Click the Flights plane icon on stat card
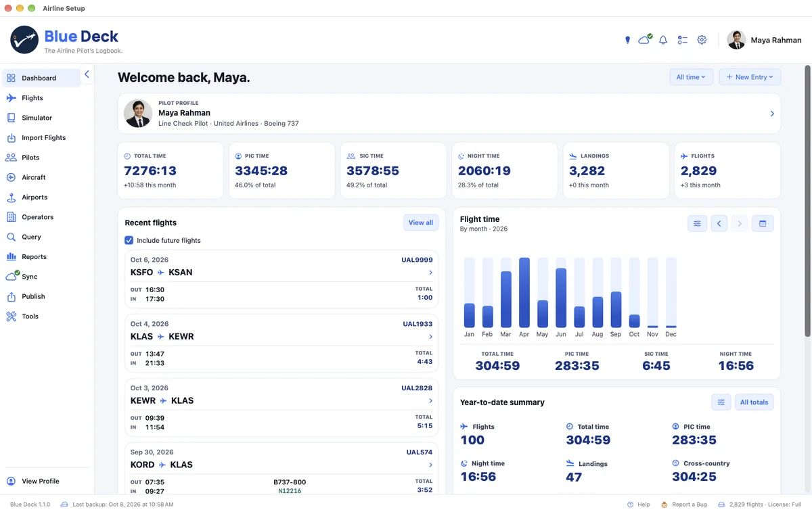 click(684, 156)
